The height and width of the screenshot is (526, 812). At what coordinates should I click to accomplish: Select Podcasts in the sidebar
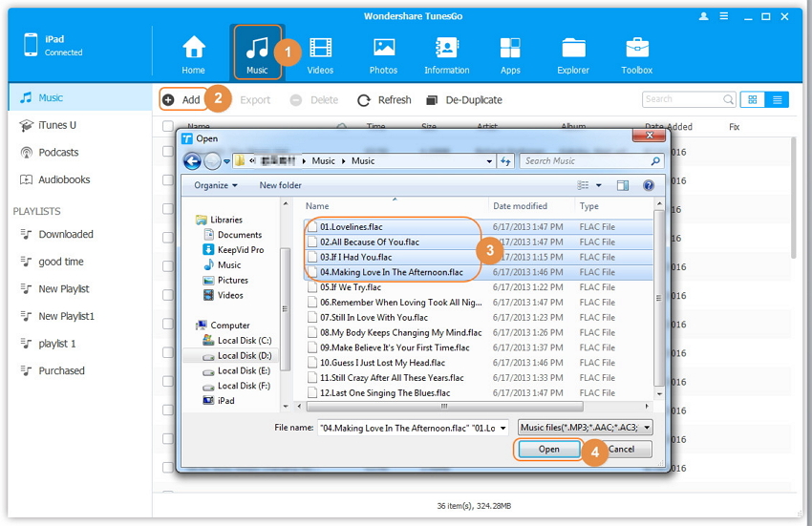(x=58, y=153)
